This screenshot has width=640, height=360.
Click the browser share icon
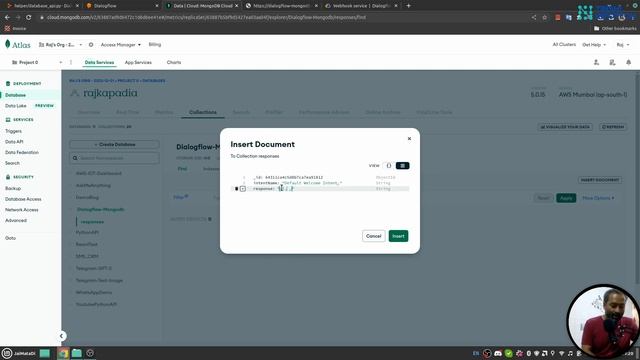coord(533,18)
